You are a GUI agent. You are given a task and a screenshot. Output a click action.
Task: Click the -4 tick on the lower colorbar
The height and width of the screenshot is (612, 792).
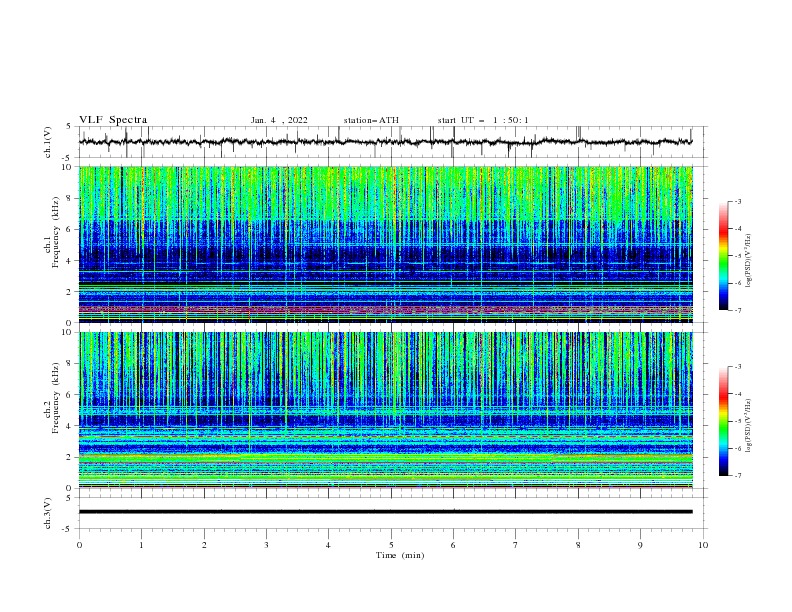tap(738, 394)
